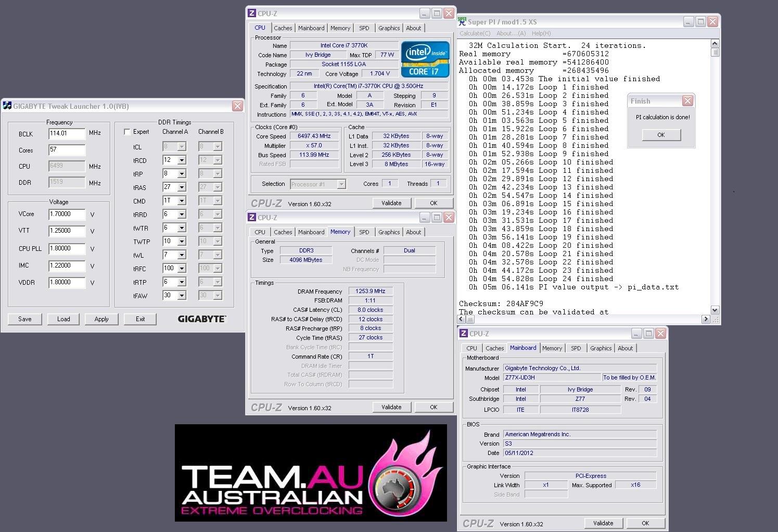Maximize the Super PI window
The width and height of the screenshot is (778, 532).
[x=700, y=21]
